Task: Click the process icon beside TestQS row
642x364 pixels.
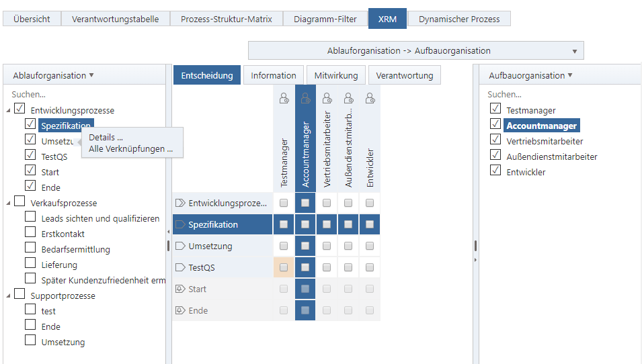Action: pos(179,268)
